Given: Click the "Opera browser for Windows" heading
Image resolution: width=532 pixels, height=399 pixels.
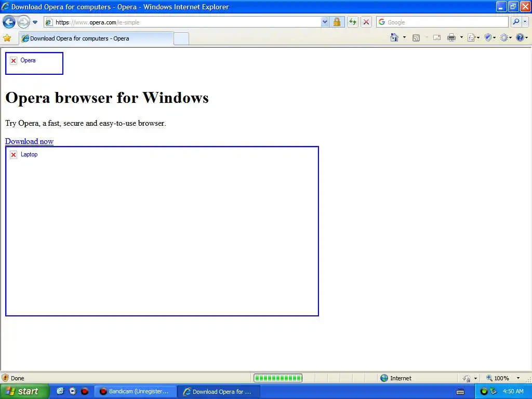Looking at the screenshot, I should (x=107, y=98).
